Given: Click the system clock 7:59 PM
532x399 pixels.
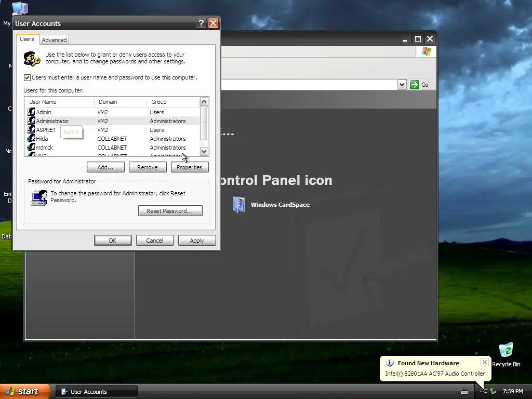Looking at the screenshot, I should (x=513, y=392).
